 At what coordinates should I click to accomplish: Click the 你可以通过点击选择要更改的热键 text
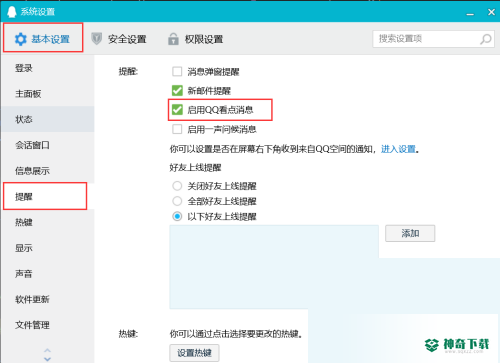pos(236,333)
